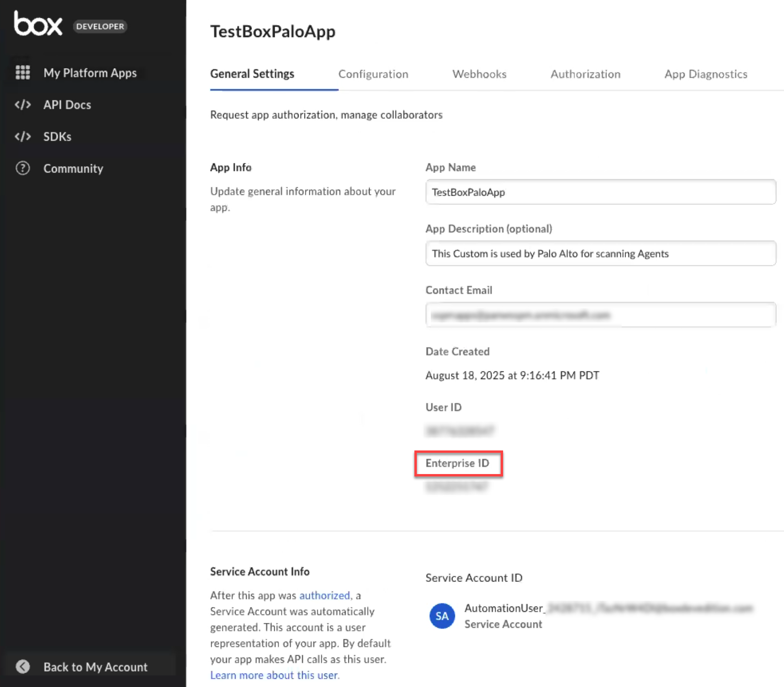Viewport: 784px width, 687px height.
Task: Click the SDKs code bracket icon
Action: pos(23,136)
